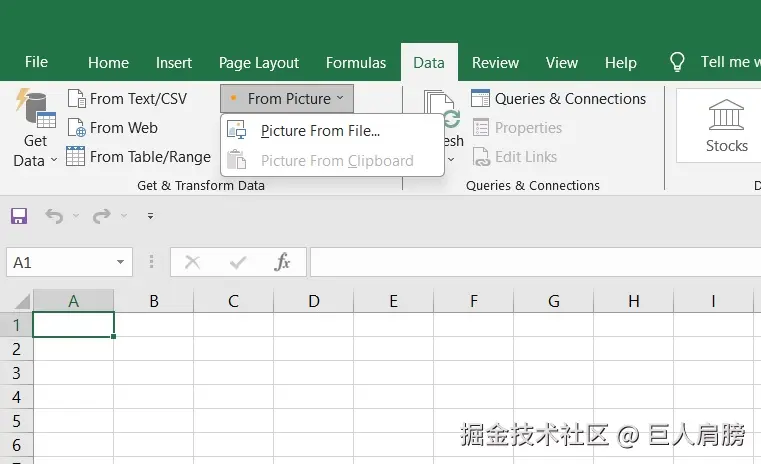Click the Queries & Connections icon
This screenshot has width=761, height=464.
coord(480,99)
